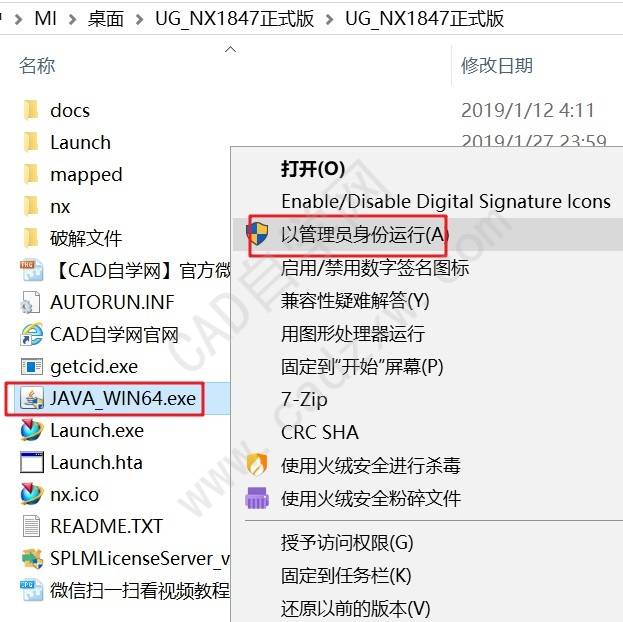Click the nx.ico icon file

(32, 494)
